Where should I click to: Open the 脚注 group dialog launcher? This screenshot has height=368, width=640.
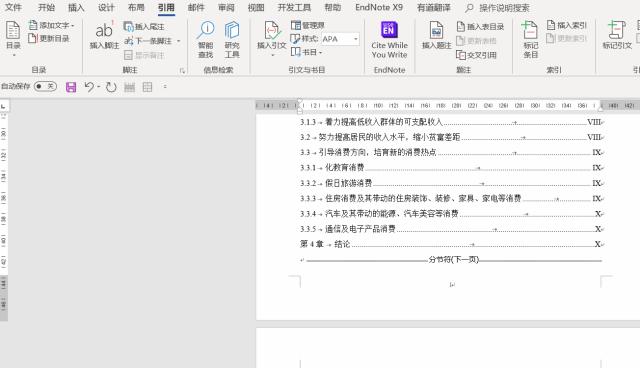[182, 71]
